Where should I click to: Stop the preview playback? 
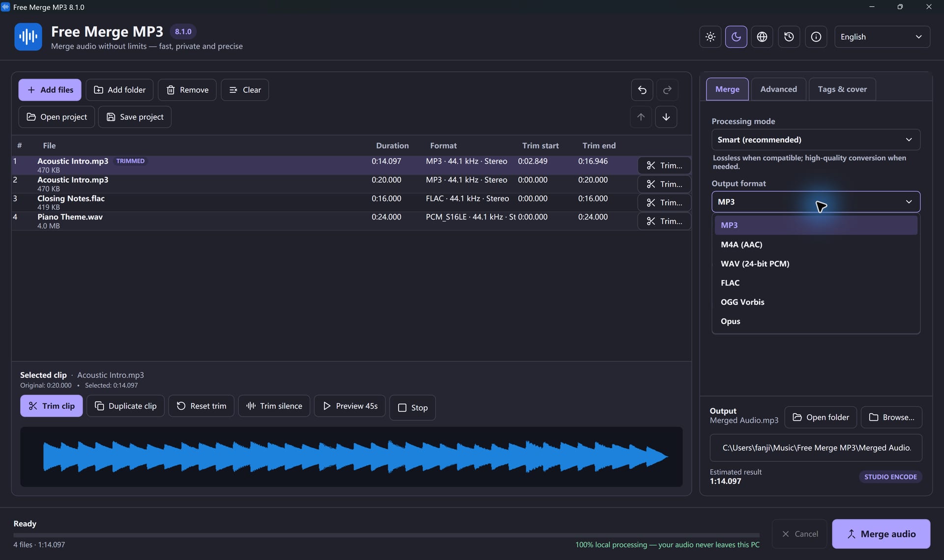point(413,408)
